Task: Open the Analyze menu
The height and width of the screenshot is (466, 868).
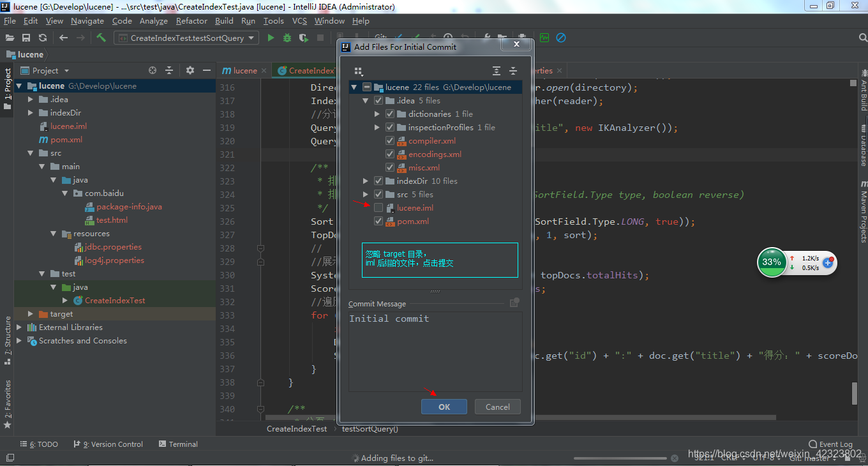Action: tap(153, 21)
